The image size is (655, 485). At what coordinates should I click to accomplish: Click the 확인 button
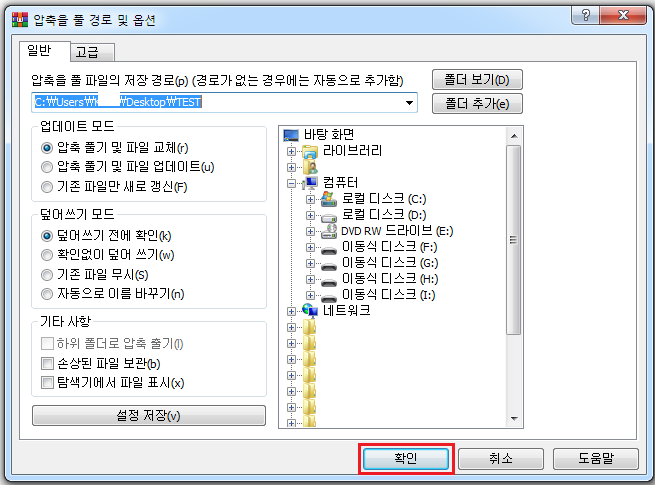point(406,458)
